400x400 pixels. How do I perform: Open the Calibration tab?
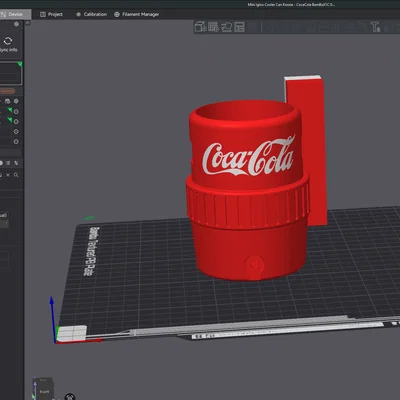click(92, 14)
